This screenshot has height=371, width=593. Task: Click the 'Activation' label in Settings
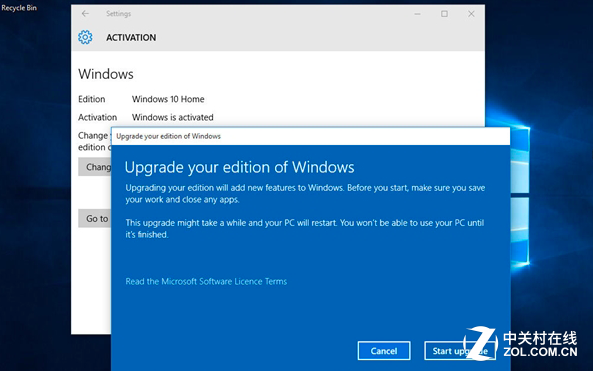tap(97, 117)
